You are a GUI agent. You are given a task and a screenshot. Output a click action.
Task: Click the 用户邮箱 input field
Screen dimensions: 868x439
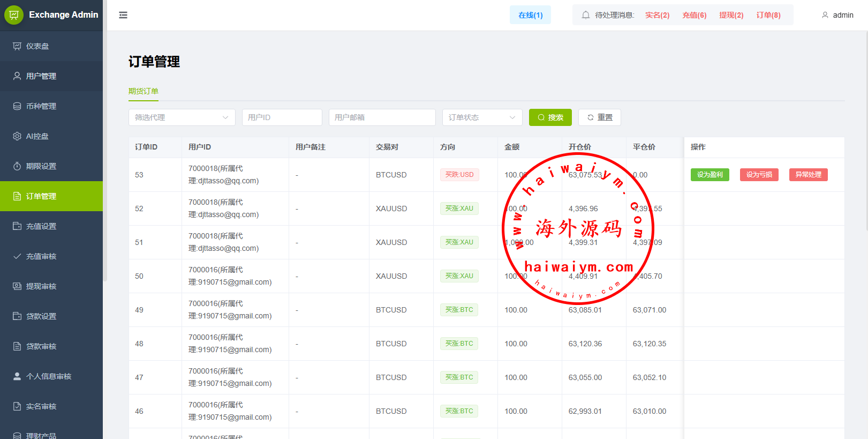point(382,117)
